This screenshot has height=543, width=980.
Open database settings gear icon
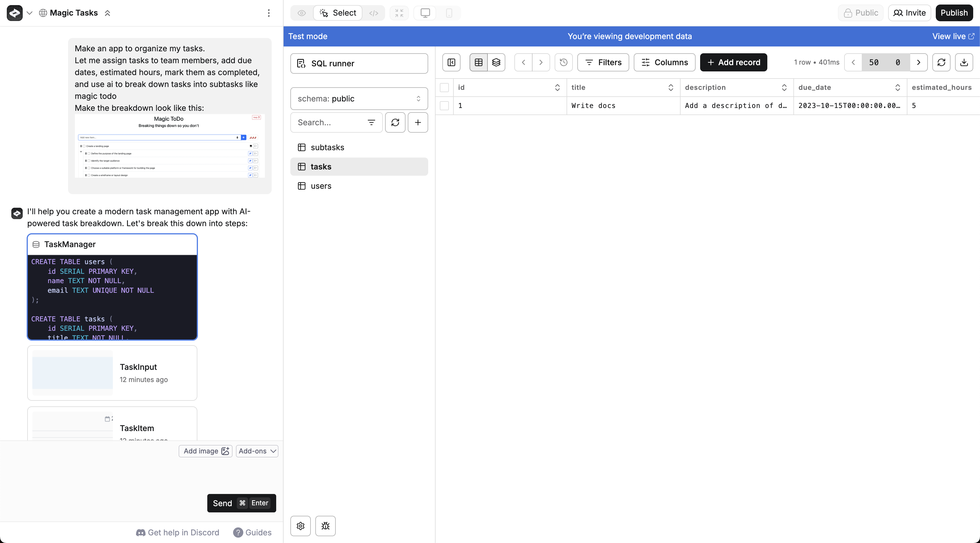pos(301,525)
